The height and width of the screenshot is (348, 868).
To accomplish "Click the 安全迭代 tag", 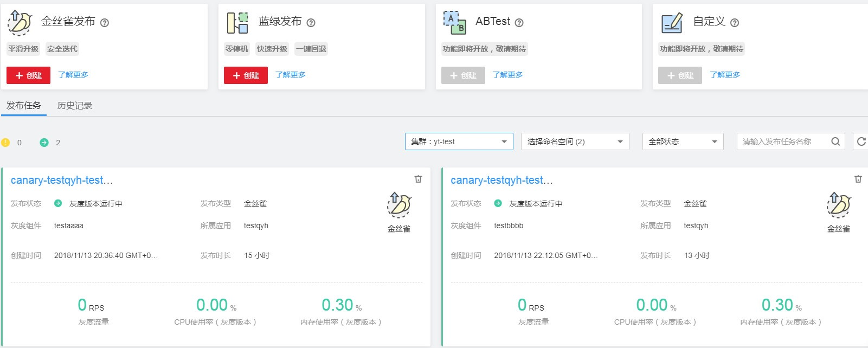I will click(x=62, y=49).
